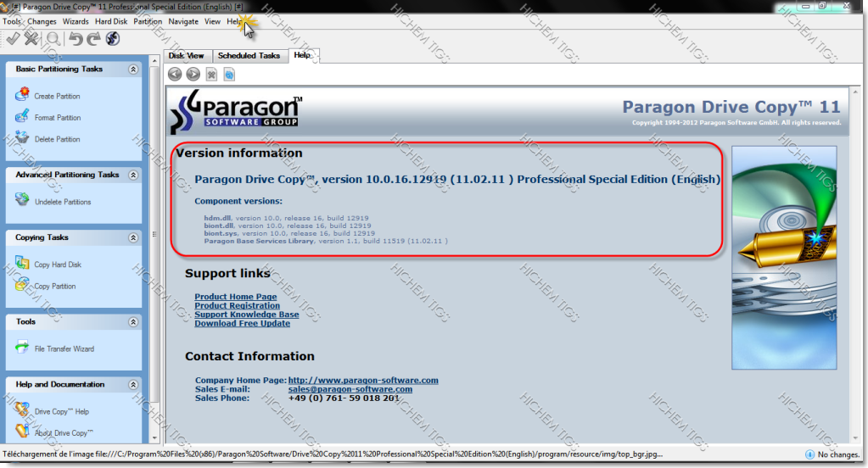Click the Paragon Software Group logo
The height and width of the screenshot is (468, 868).
[x=237, y=112]
